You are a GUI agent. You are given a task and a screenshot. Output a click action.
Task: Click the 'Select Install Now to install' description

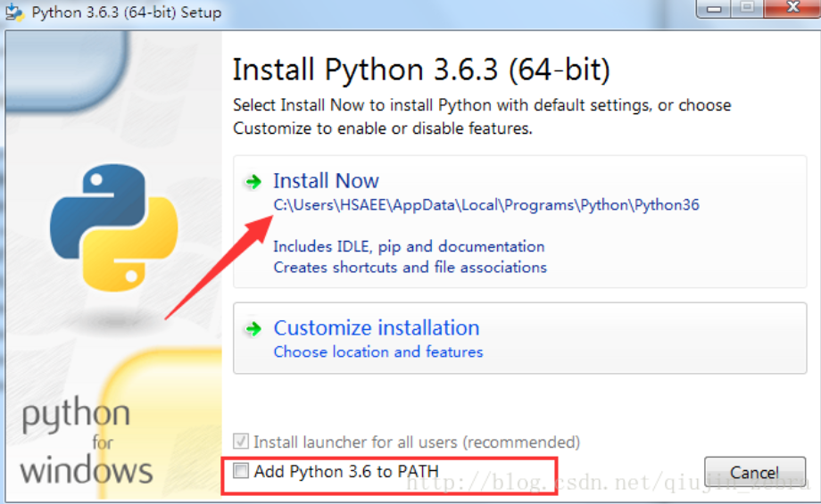pos(482,117)
